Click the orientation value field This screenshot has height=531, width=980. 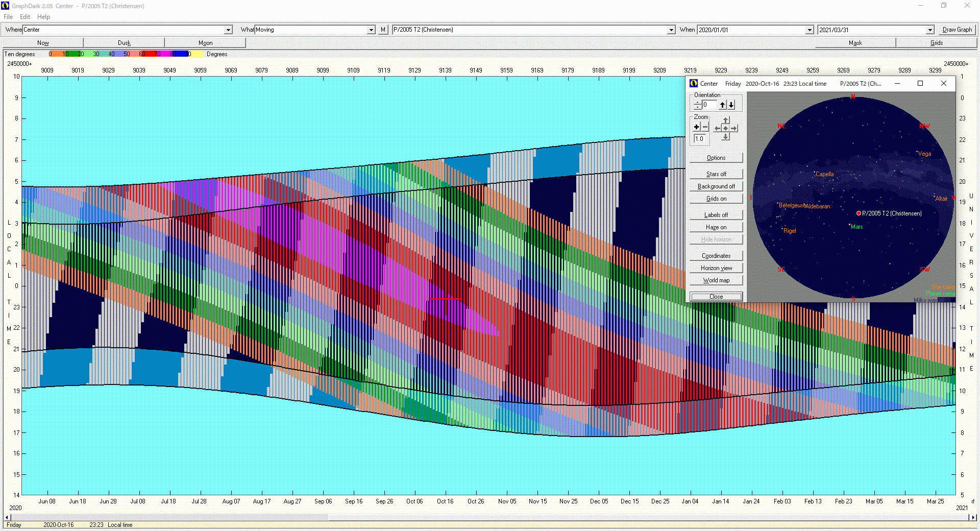coord(710,105)
